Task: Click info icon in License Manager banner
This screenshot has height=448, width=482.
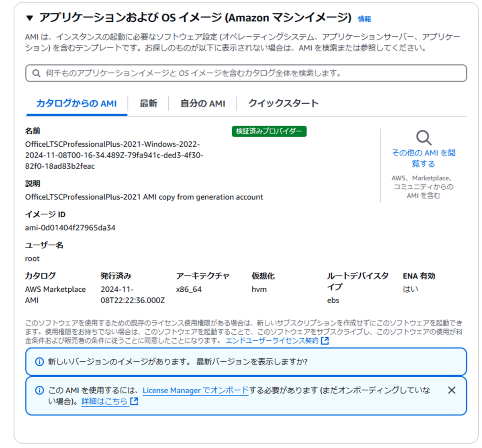Action: pos(39,390)
